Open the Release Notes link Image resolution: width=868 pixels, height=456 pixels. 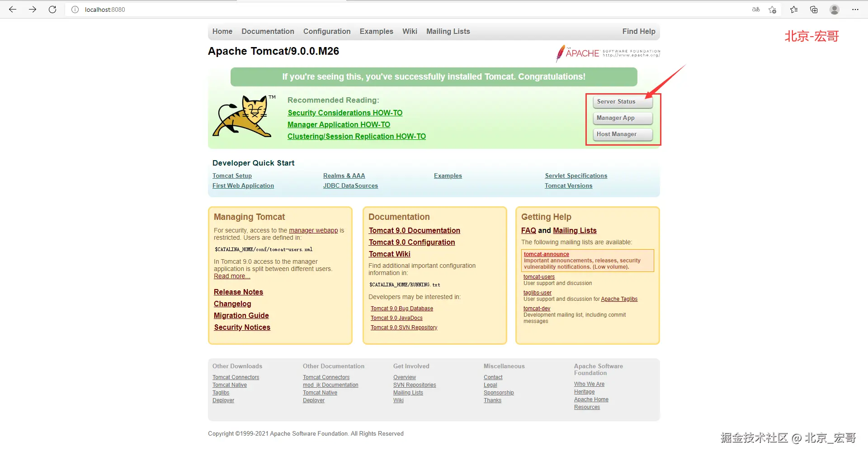[x=238, y=292]
